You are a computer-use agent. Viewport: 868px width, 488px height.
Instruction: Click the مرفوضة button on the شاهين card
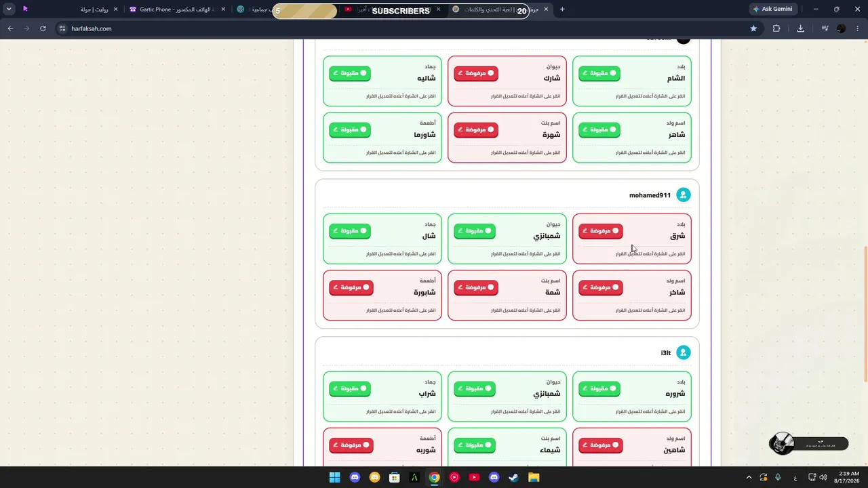[600, 445]
